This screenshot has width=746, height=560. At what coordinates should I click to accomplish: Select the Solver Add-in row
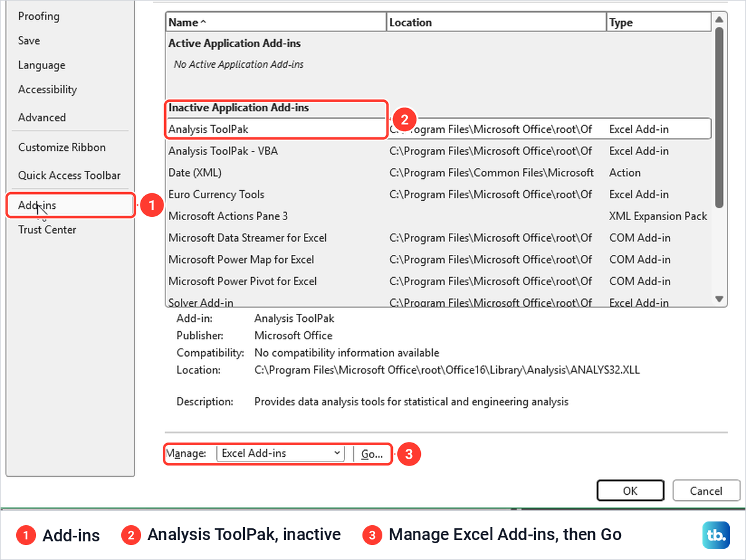coord(438,302)
